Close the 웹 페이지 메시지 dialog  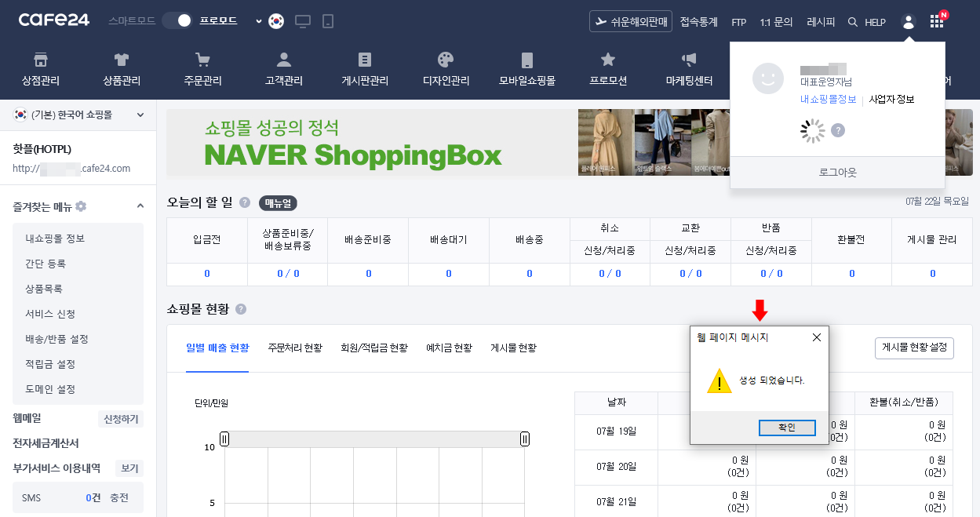click(x=816, y=337)
